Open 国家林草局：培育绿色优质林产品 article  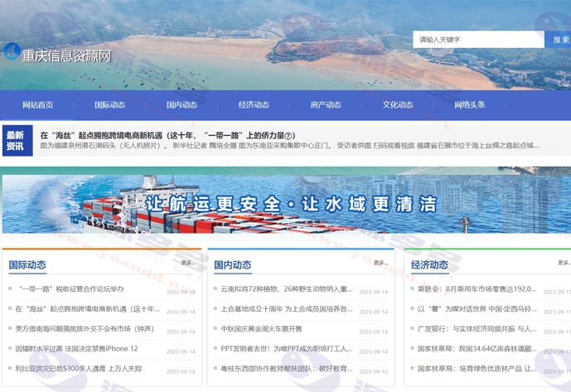coord(477,369)
